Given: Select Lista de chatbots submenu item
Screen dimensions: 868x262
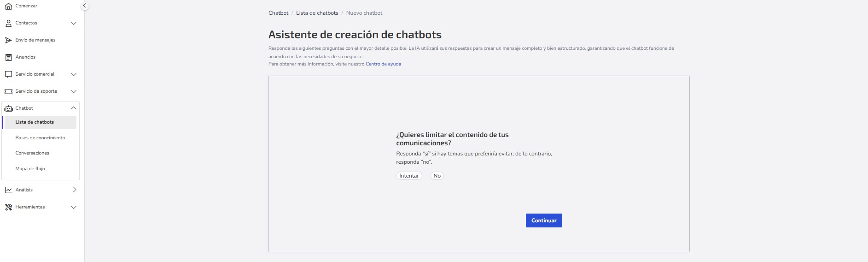Looking at the screenshot, I should click(x=40, y=122).
